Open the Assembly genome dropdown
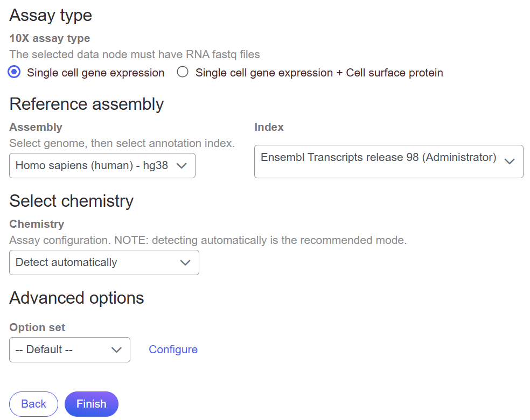 102,166
